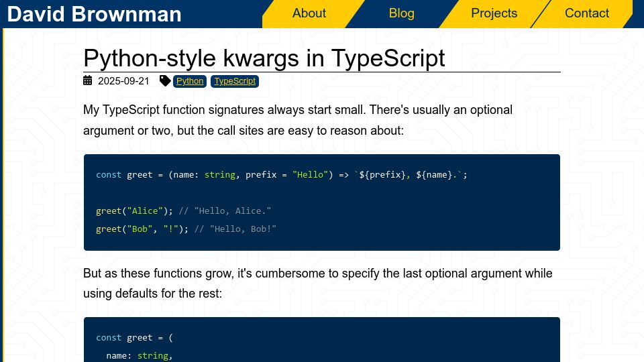Click the post date 2025-09-21

pos(123,81)
